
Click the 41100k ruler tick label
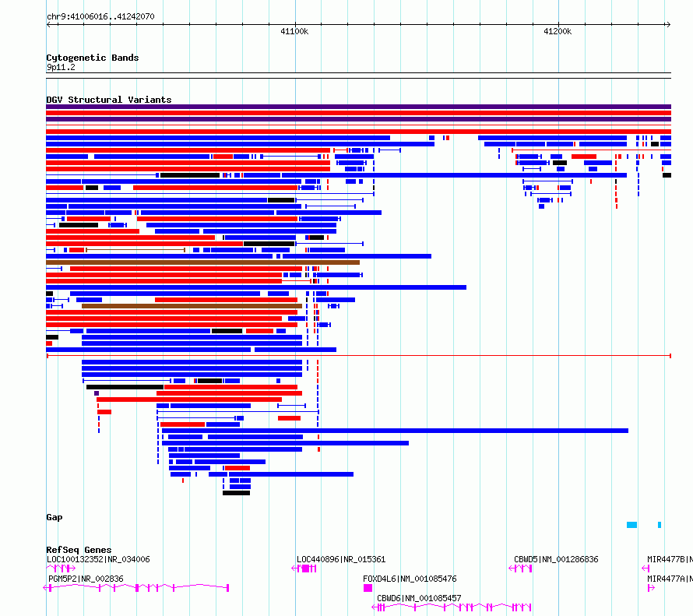[294, 31]
